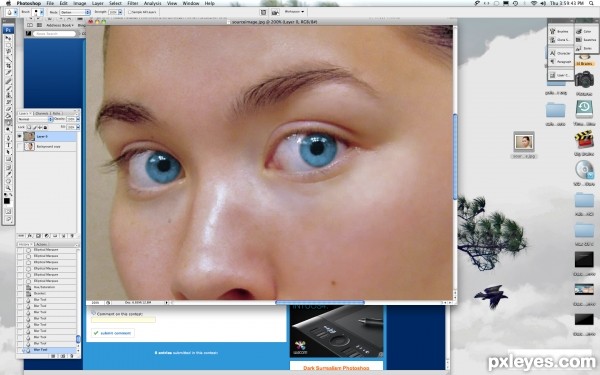This screenshot has width=600, height=375.
Task: Click the foreground color swatch
Action: coord(7,201)
